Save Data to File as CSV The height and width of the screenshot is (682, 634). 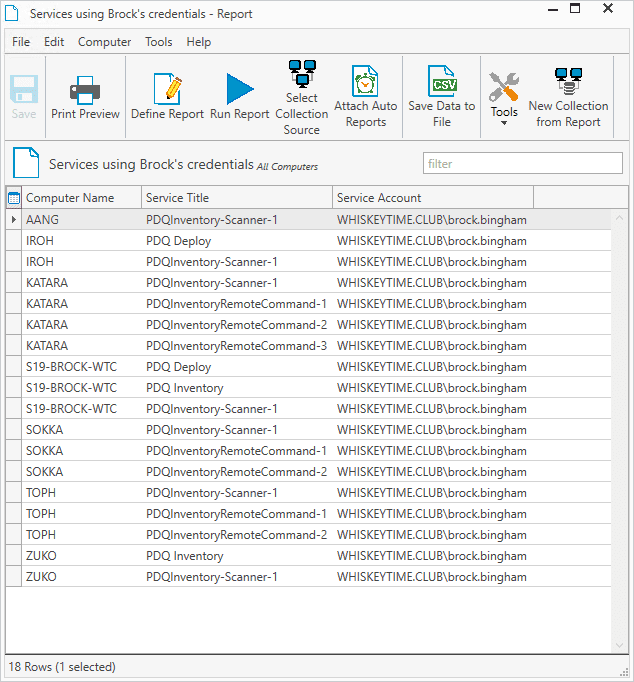442,97
